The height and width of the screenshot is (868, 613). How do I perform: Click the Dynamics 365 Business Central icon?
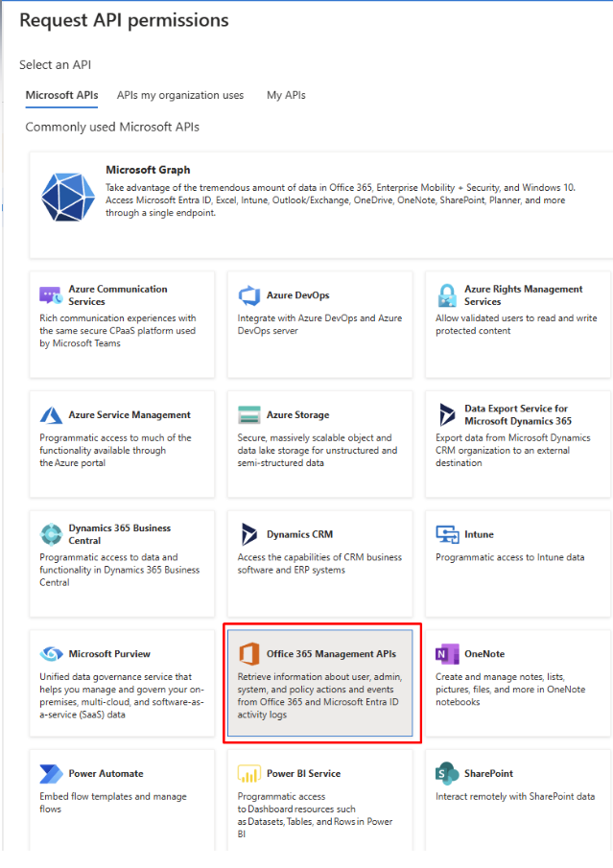pyautogui.click(x=51, y=534)
